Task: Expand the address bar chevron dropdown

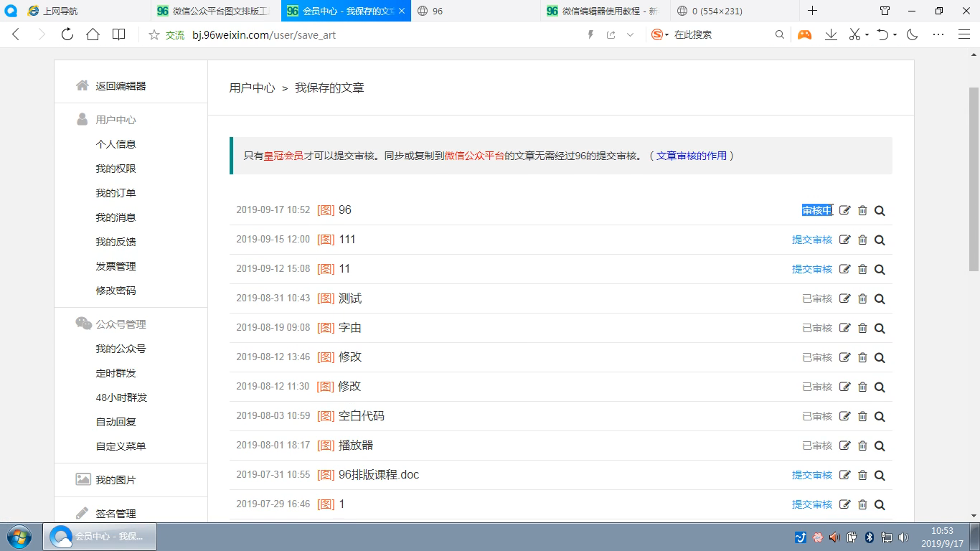Action: [x=631, y=34]
